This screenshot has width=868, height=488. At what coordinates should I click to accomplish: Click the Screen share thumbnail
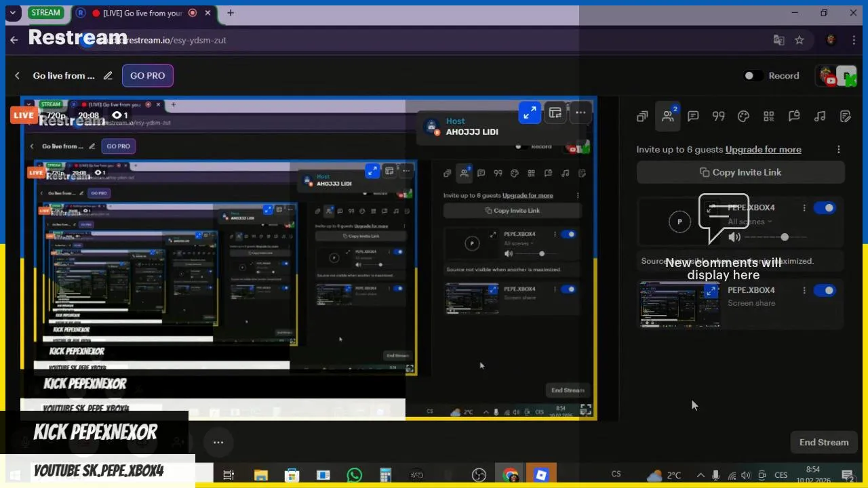[679, 304]
